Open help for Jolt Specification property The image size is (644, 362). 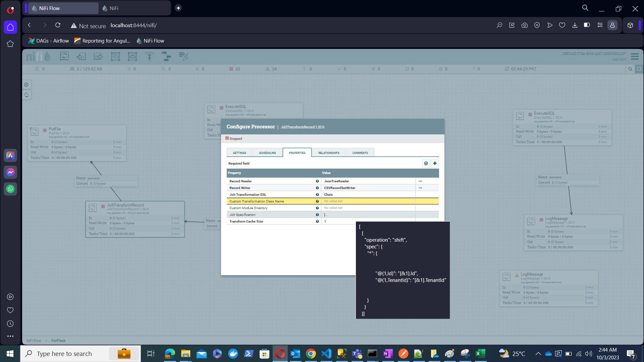[x=317, y=215]
